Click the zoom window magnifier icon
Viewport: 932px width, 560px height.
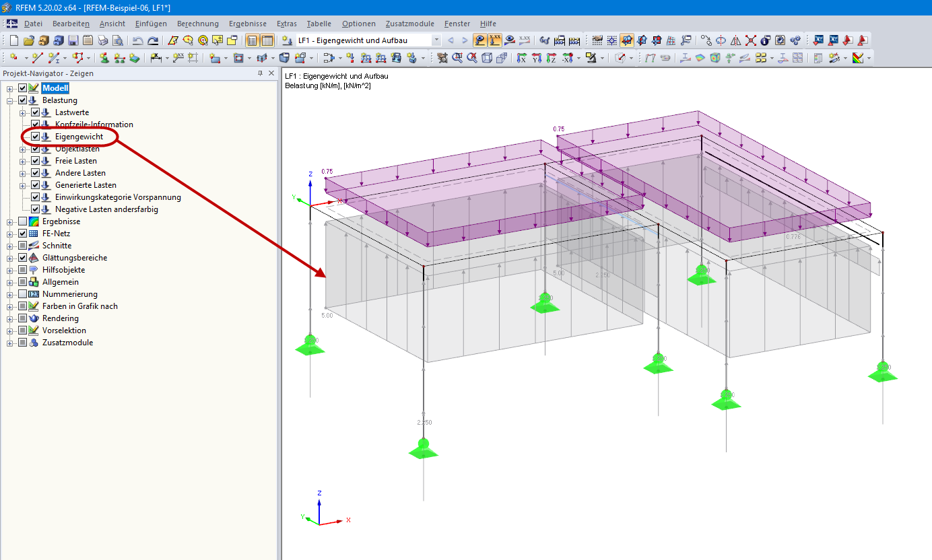point(457,58)
